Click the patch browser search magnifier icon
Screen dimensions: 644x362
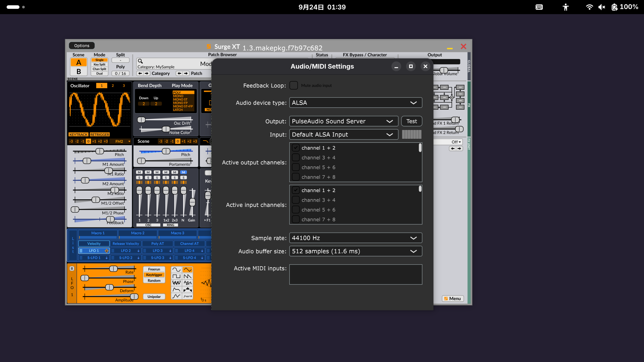[x=140, y=61]
